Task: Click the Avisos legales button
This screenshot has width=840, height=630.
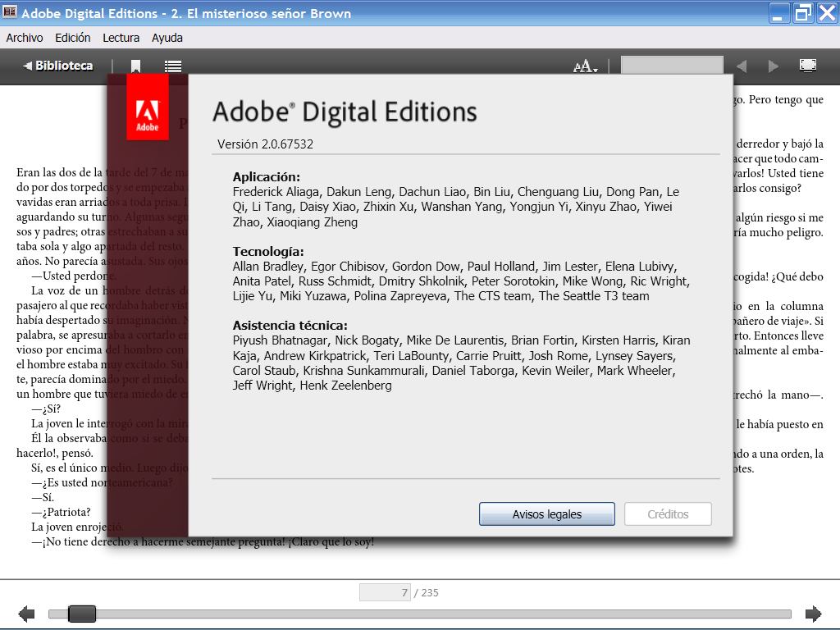Action: pos(547,514)
